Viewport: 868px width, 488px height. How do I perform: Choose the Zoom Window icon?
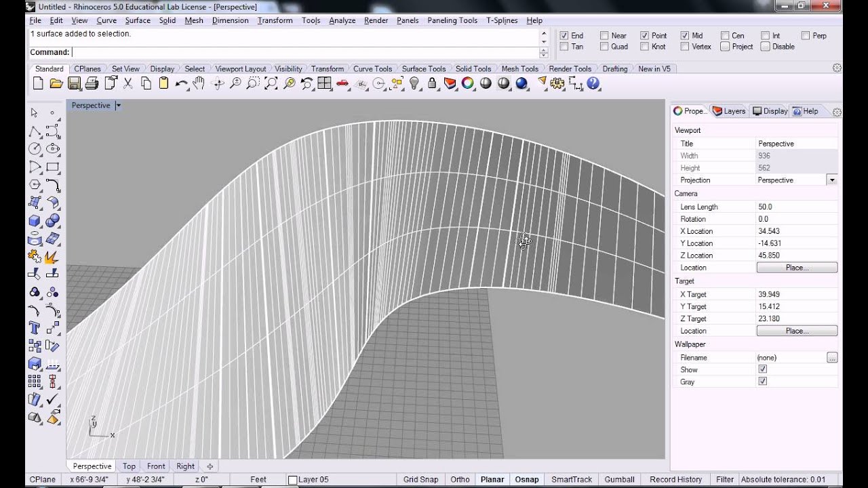253,83
